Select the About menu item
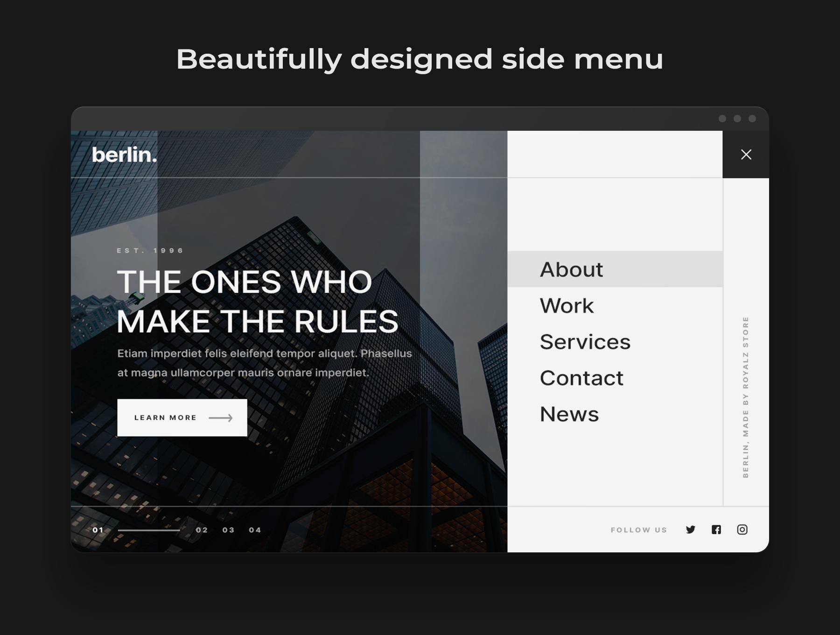This screenshot has height=635, width=840. [x=571, y=269]
